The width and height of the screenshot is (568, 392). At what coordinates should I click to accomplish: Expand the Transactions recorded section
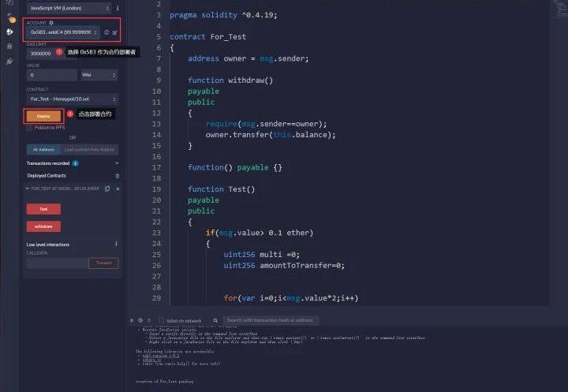click(117, 163)
